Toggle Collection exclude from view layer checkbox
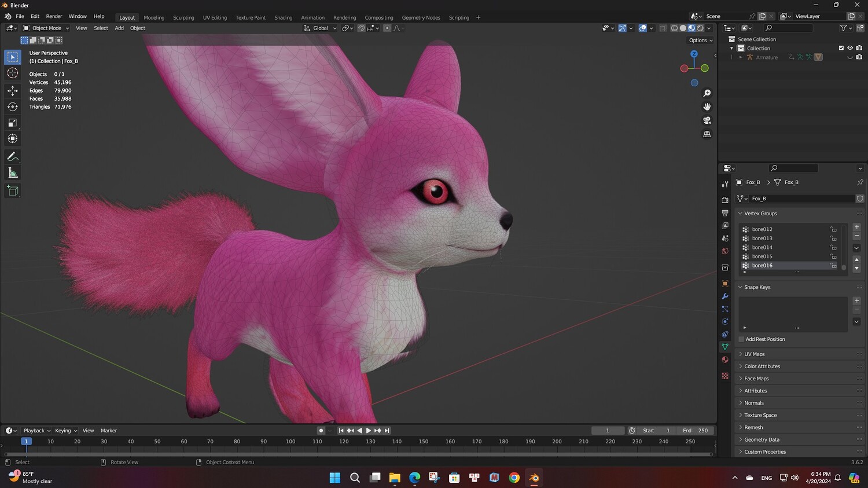The image size is (868, 488). point(841,48)
